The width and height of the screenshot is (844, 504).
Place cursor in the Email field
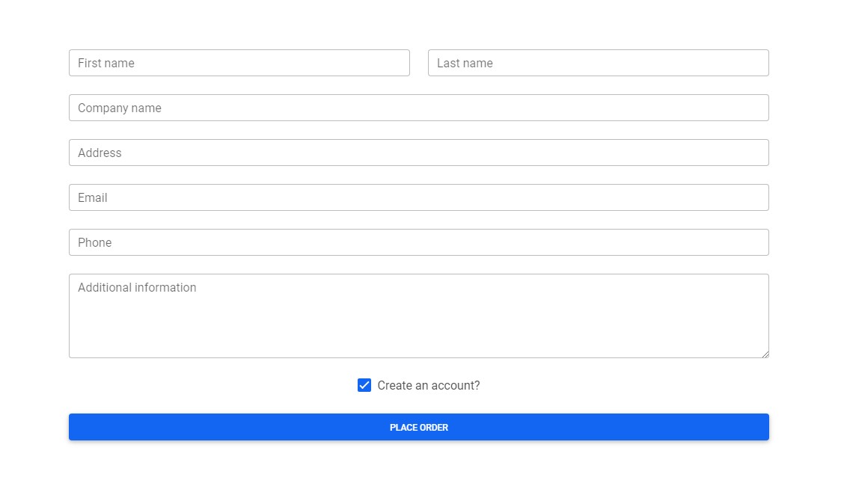tap(419, 197)
